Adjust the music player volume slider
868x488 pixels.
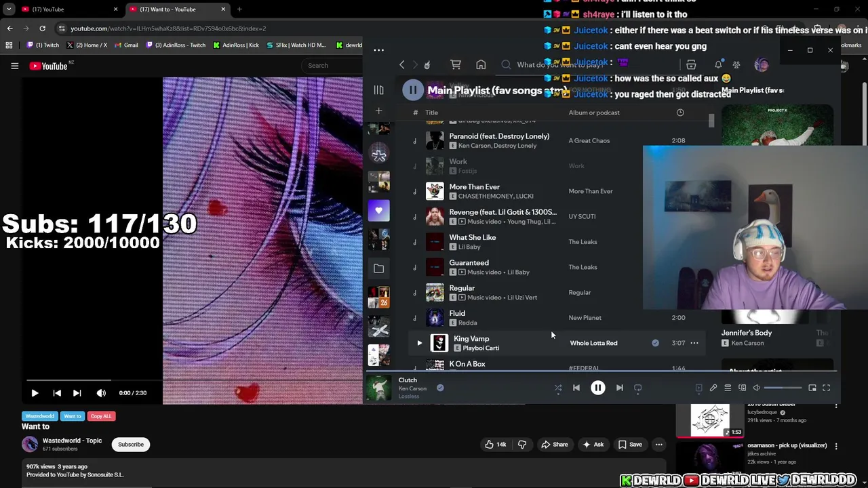click(x=783, y=388)
